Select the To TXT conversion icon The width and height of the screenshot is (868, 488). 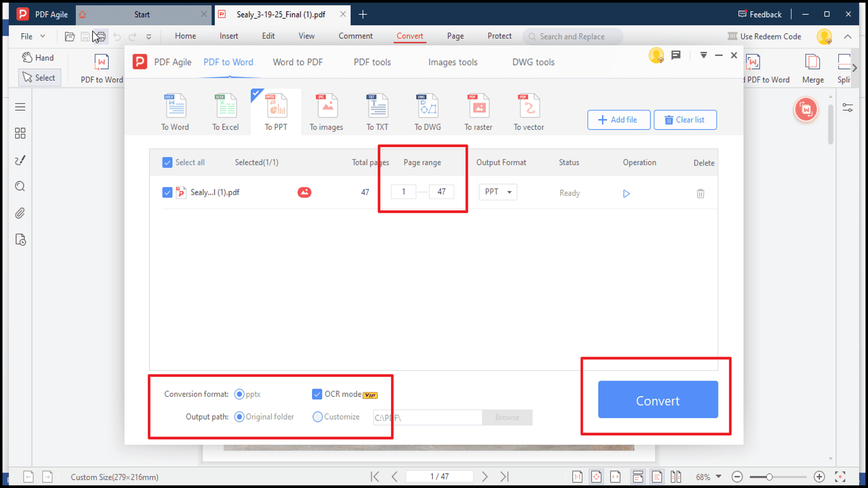(x=377, y=112)
